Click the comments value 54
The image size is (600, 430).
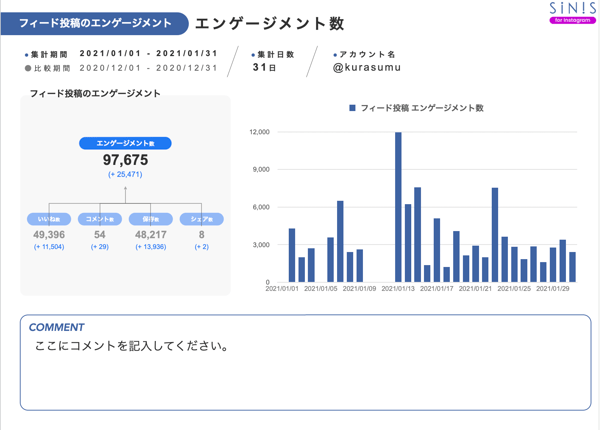100,235
